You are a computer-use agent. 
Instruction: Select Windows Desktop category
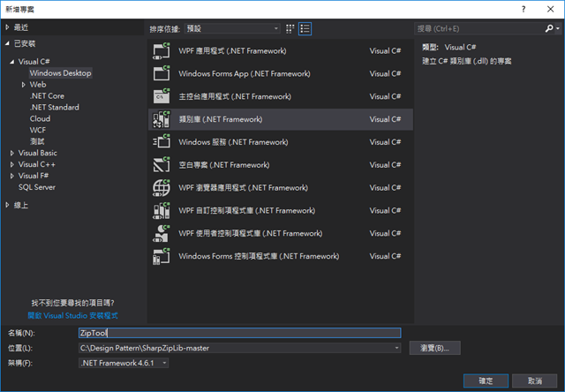pyautogui.click(x=61, y=73)
